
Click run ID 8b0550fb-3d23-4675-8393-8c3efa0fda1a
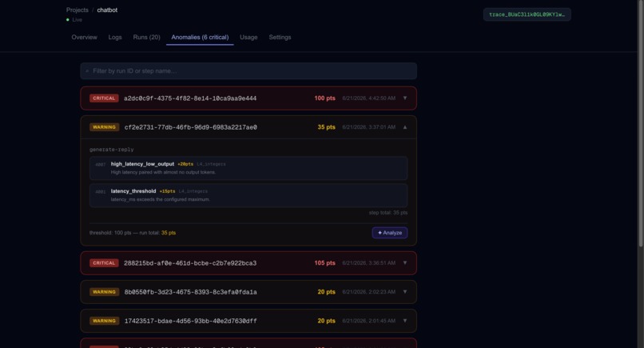coord(191,292)
